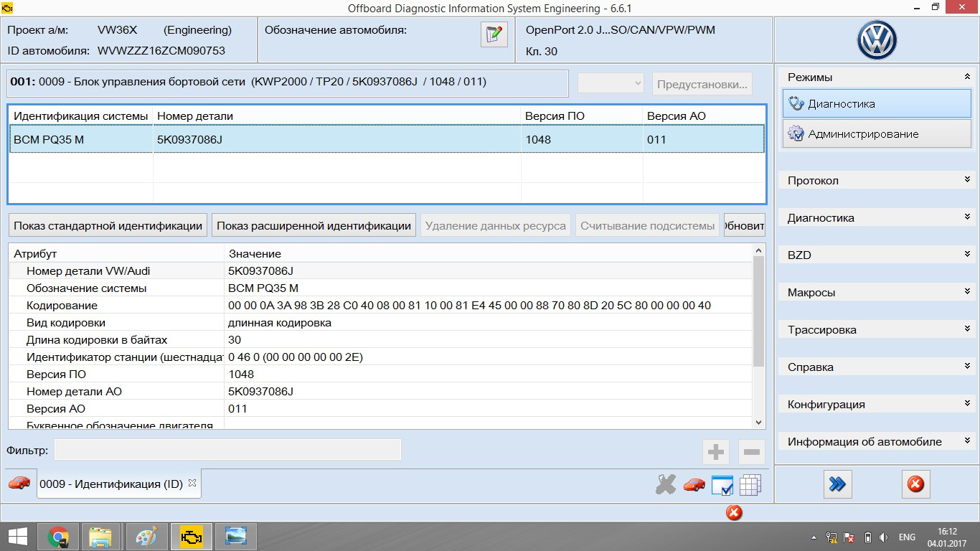
Task: Click the stacked grid tables icon
Action: click(750, 485)
